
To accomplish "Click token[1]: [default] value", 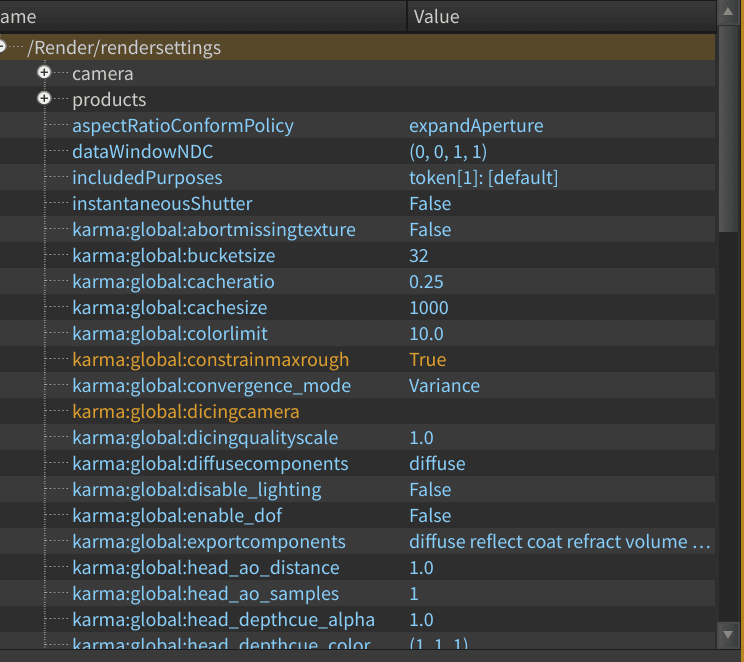I will tap(484, 178).
